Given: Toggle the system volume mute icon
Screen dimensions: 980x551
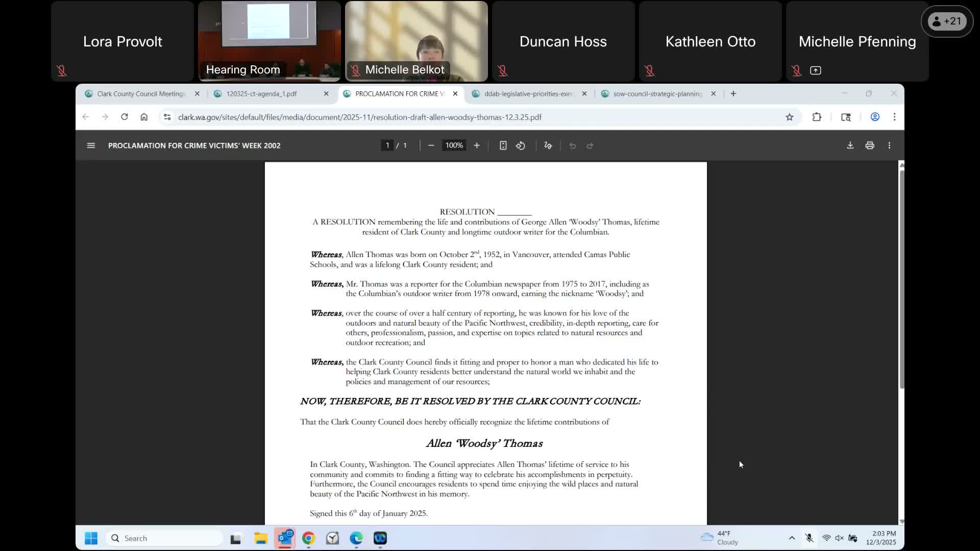Looking at the screenshot, I should pyautogui.click(x=839, y=538).
